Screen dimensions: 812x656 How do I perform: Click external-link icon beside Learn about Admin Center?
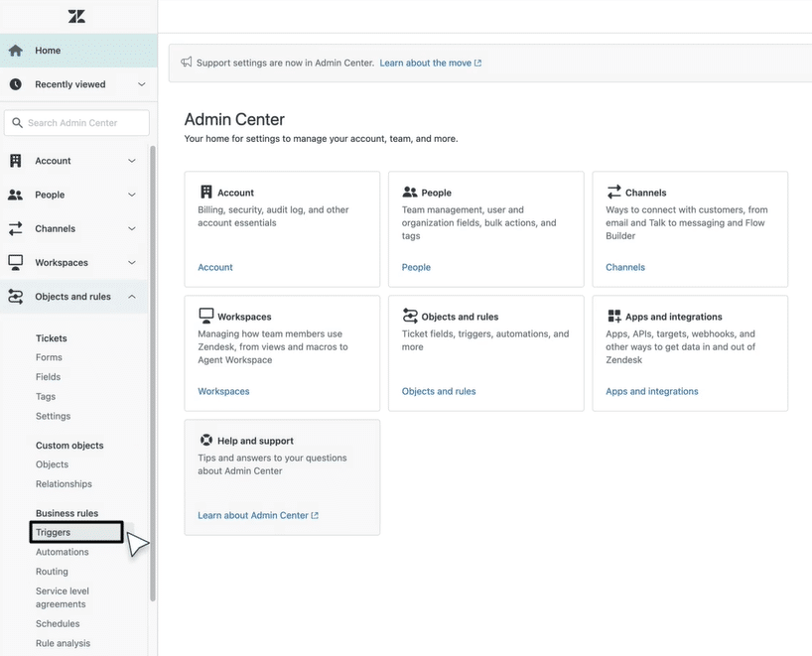[x=315, y=515]
